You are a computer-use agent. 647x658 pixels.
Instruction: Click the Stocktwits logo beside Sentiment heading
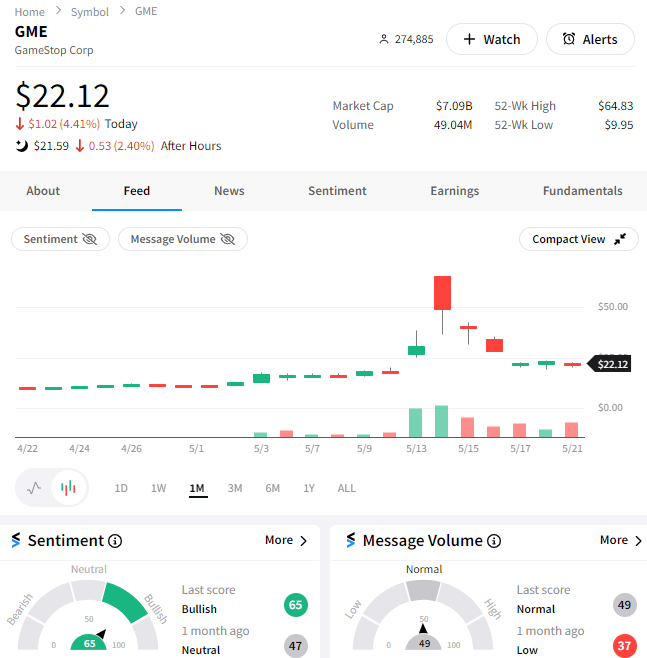[16, 540]
